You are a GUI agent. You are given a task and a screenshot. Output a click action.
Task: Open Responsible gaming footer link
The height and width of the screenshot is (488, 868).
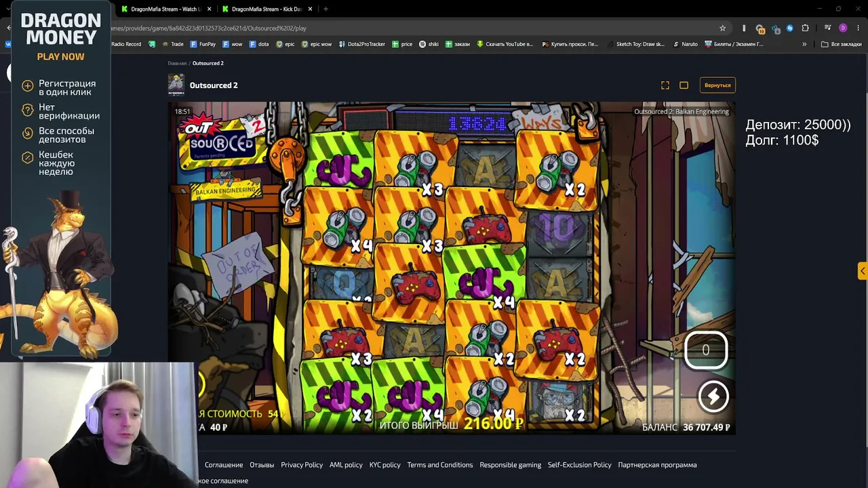coord(511,465)
